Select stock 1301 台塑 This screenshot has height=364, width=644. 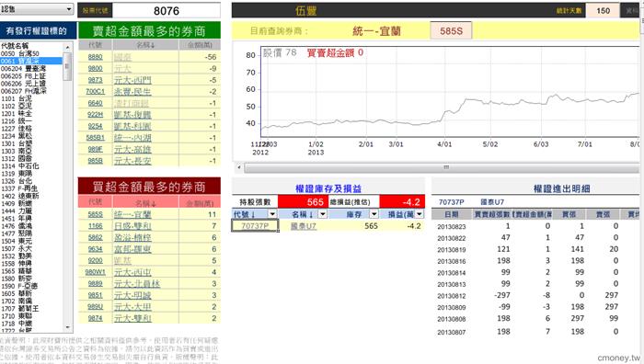[x=31, y=143]
